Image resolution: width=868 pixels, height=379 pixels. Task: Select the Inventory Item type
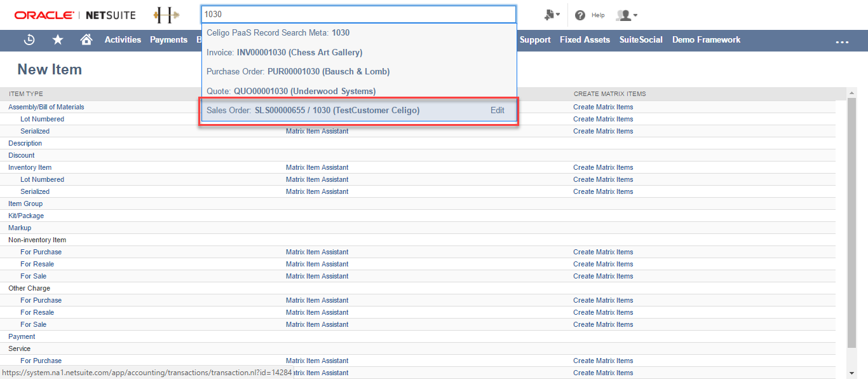[30, 167]
